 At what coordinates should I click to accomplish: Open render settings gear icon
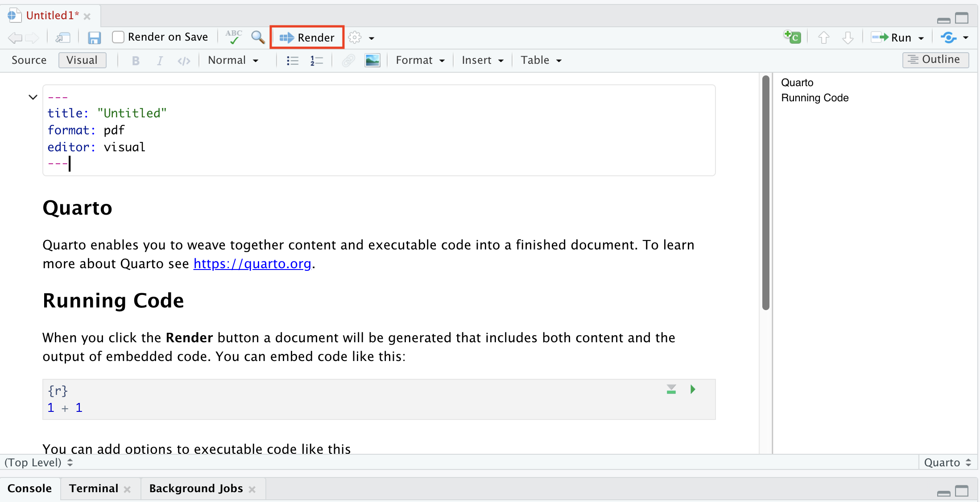click(x=355, y=37)
